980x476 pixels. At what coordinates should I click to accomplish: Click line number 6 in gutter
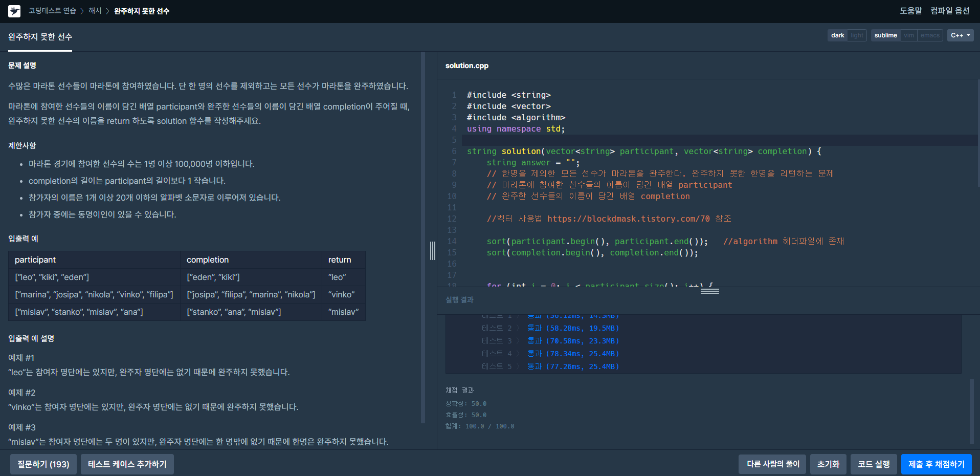454,152
